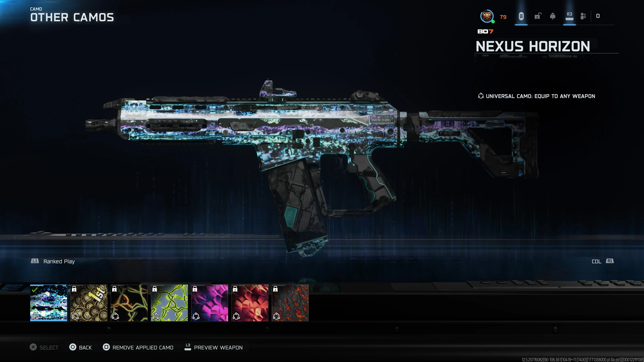This screenshot has width=644, height=362.
Task: Select the gold coins 1st camo
Action: pos(89,303)
